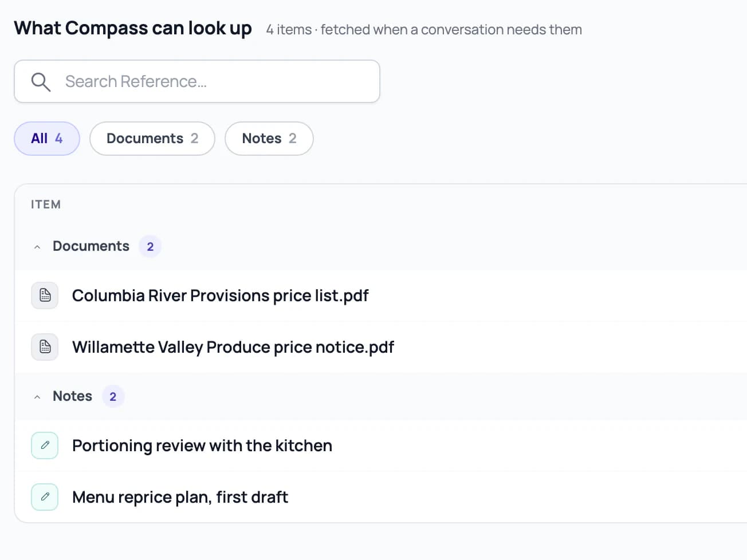Viewport: 747px width, 560px height.
Task: Focus the Search Reference input field
Action: click(197, 81)
